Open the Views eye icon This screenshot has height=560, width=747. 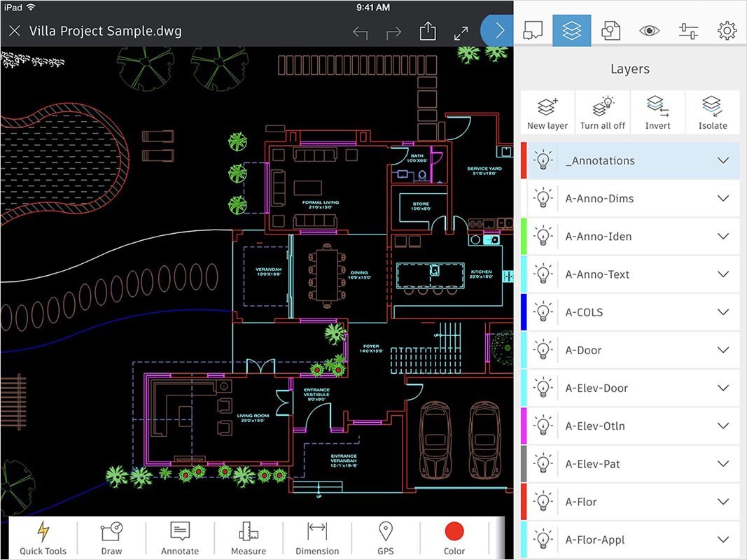[x=649, y=30]
